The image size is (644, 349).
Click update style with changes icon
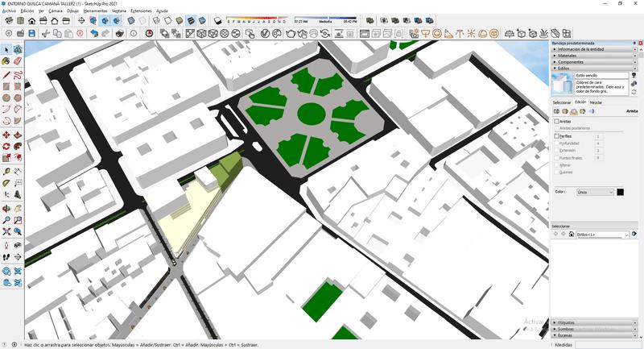click(634, 92)
